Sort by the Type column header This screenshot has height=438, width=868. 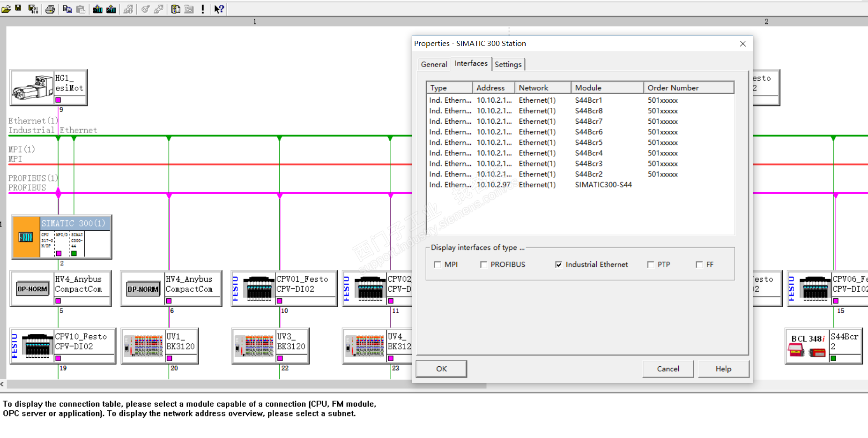pyautogui.click(x=450, y=88)
